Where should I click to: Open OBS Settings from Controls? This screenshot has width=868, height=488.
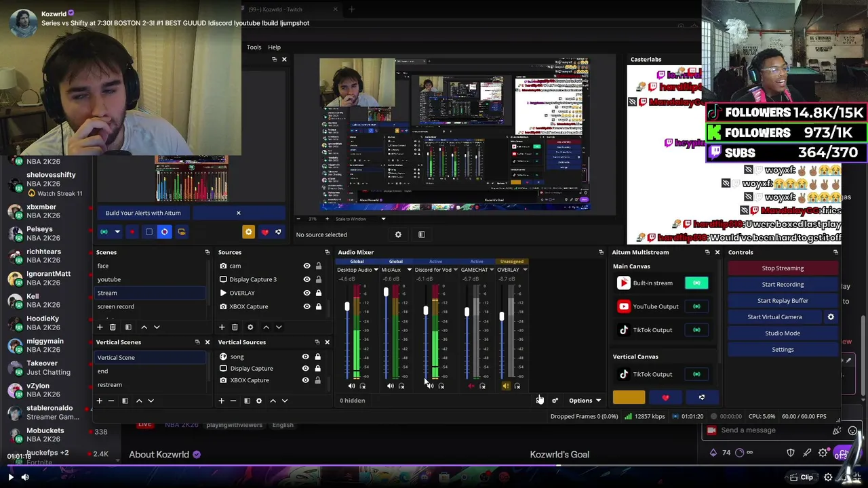783,349
